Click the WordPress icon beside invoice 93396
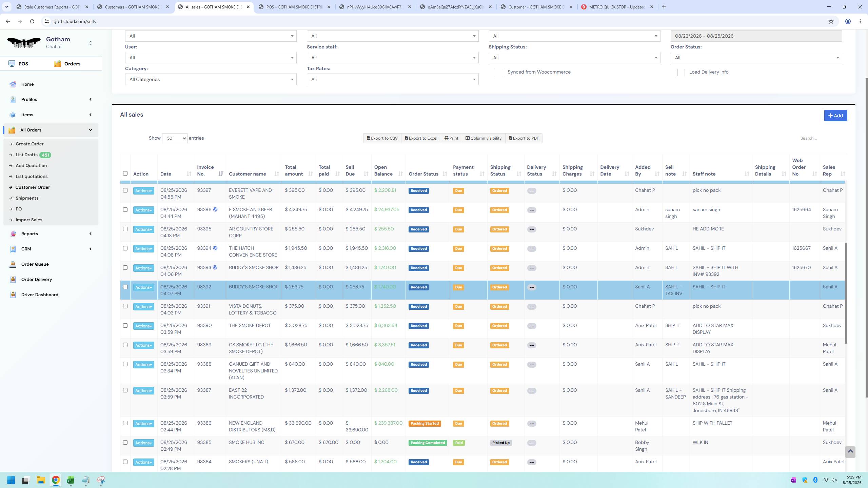This screenshot has height=488, width=868. click(x=215, y=209)
